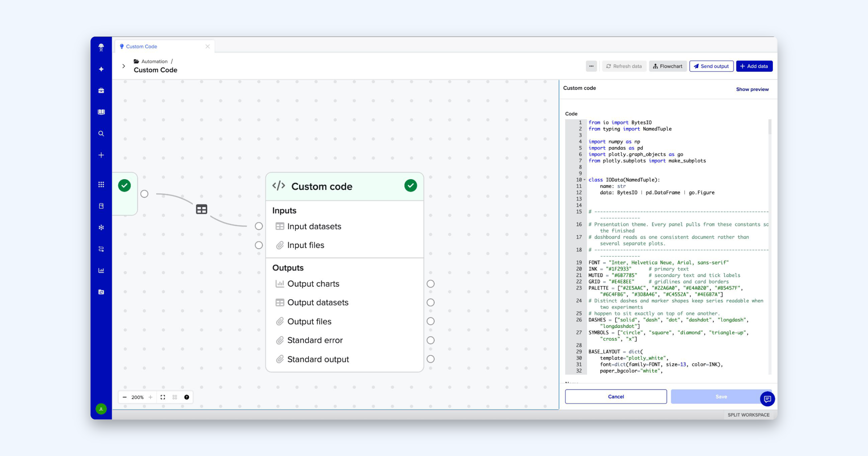The image size is (868, 456).
Task: Click the snowflake icon in sidebar
Action: tap(101, 227)
